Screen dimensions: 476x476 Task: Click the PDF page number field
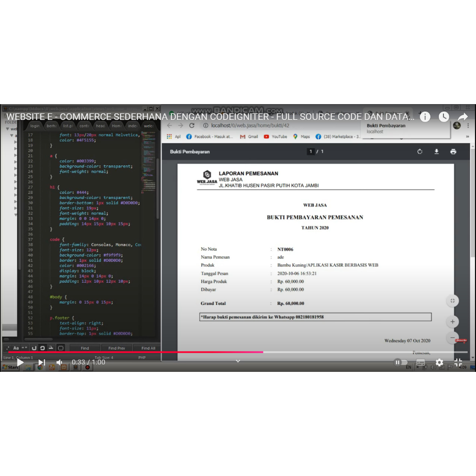point(311,151)
